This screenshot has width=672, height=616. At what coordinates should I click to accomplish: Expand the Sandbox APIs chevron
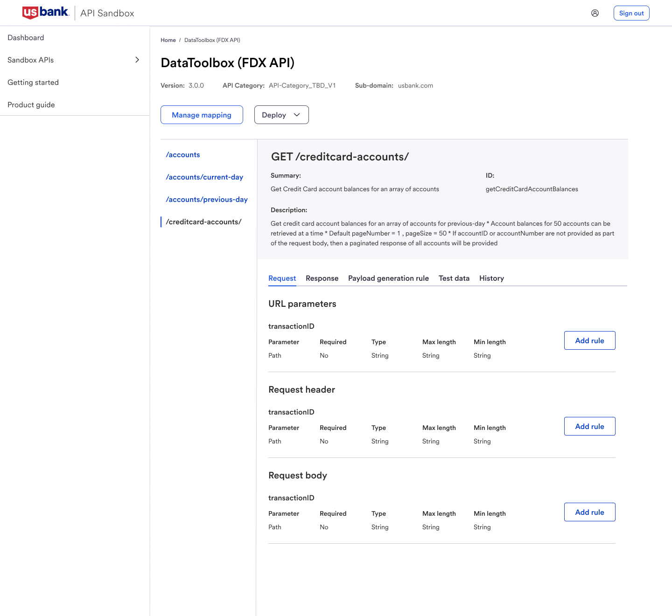[137, 60]
